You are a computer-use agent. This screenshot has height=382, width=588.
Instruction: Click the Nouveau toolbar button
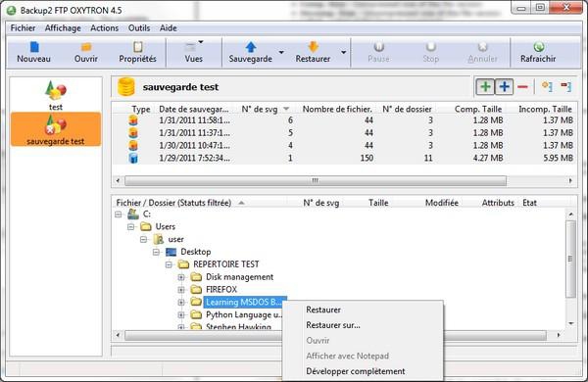[33, 52]
